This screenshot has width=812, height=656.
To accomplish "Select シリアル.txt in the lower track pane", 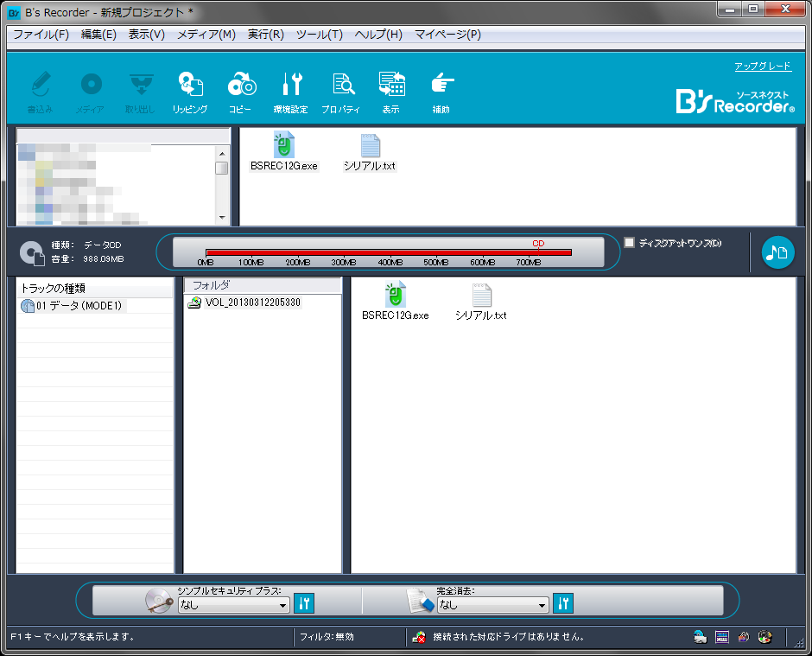I will 481,303.
